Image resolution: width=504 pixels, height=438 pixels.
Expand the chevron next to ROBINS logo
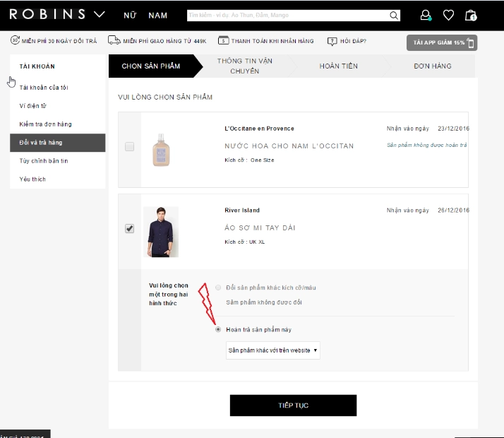coord(100,14)
